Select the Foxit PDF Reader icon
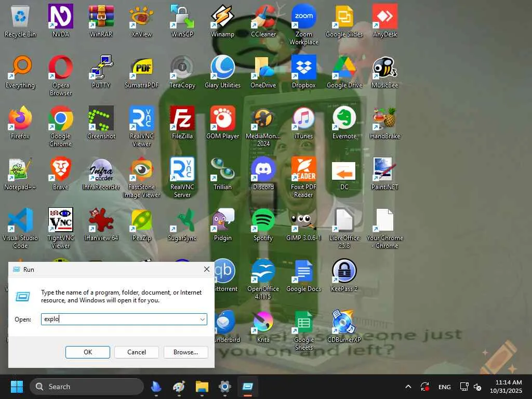This screenshot has height=399, width=532. coord(303,178)
